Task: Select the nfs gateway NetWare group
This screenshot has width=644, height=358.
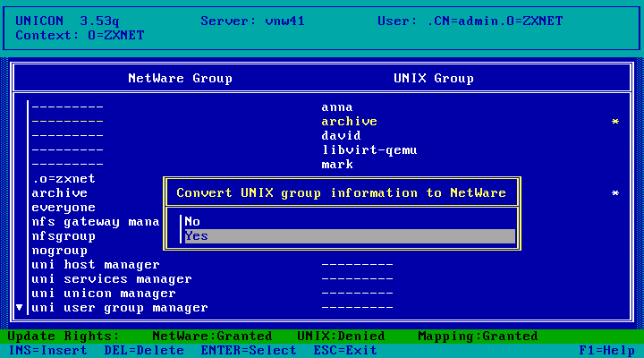Action: click(x=96, y=222)
